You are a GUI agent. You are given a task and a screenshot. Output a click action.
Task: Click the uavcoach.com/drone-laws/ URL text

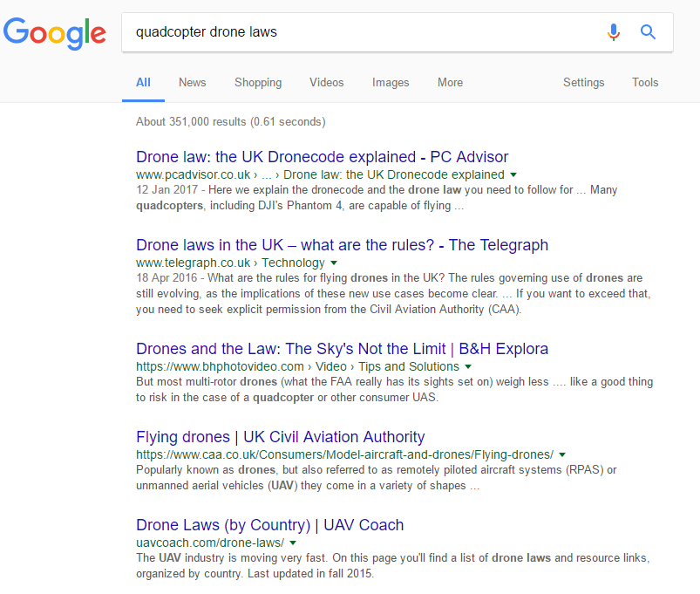pyautogui.click(x=210, y=543)
